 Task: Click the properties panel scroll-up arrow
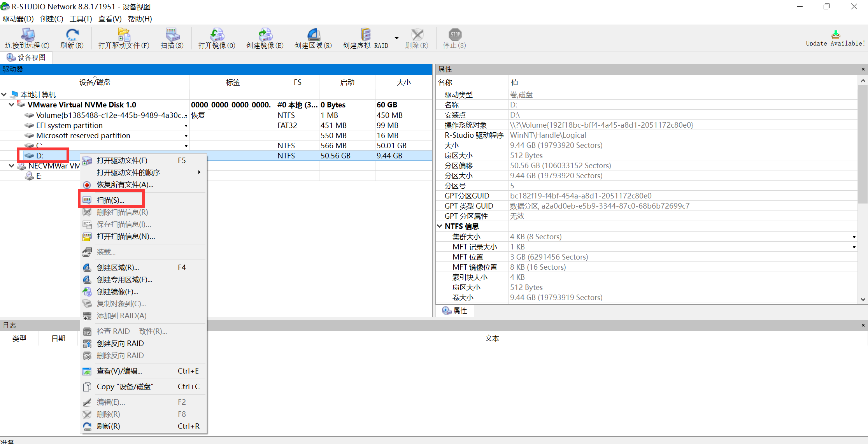[863, 81]
